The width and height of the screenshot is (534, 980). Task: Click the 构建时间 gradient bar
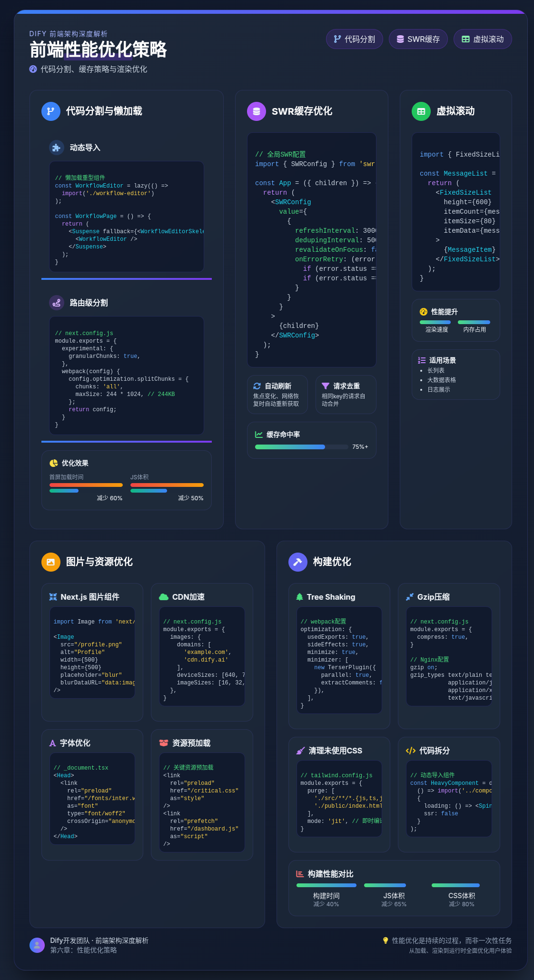tap(326, 885)
